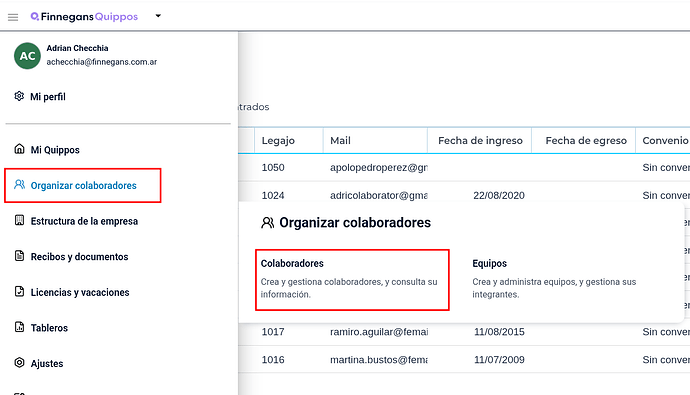Open the Tableros section

tap(49, 328)
